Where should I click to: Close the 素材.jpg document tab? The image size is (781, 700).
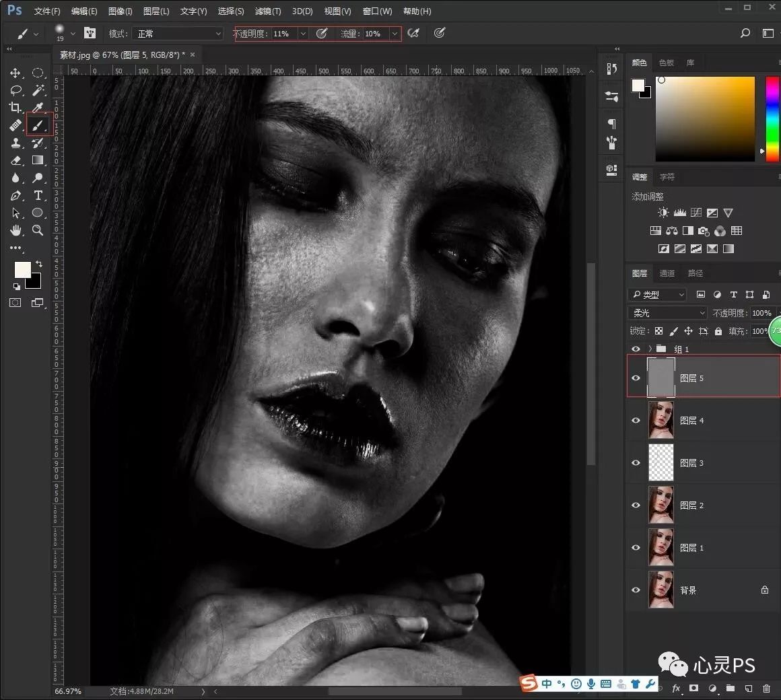[x=193, y=55]
